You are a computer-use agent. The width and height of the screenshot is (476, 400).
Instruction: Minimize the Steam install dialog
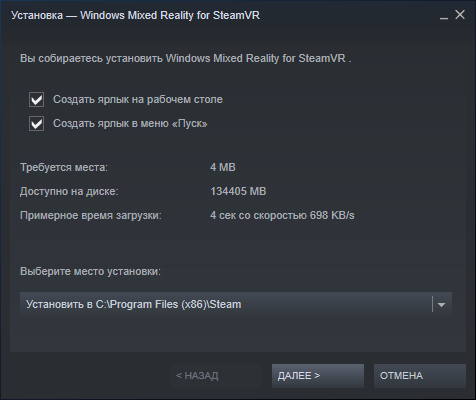pos(444,15)
